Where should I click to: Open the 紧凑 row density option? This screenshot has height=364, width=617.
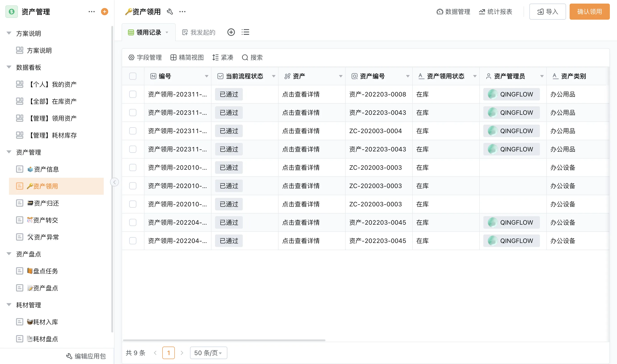point(223,57)
